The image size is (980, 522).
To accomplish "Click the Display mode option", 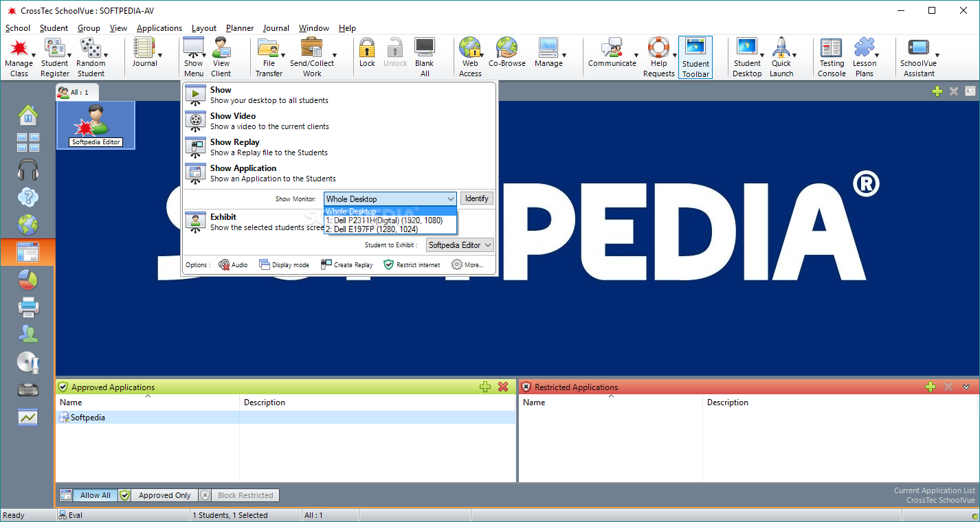I will tap(285, 264).
